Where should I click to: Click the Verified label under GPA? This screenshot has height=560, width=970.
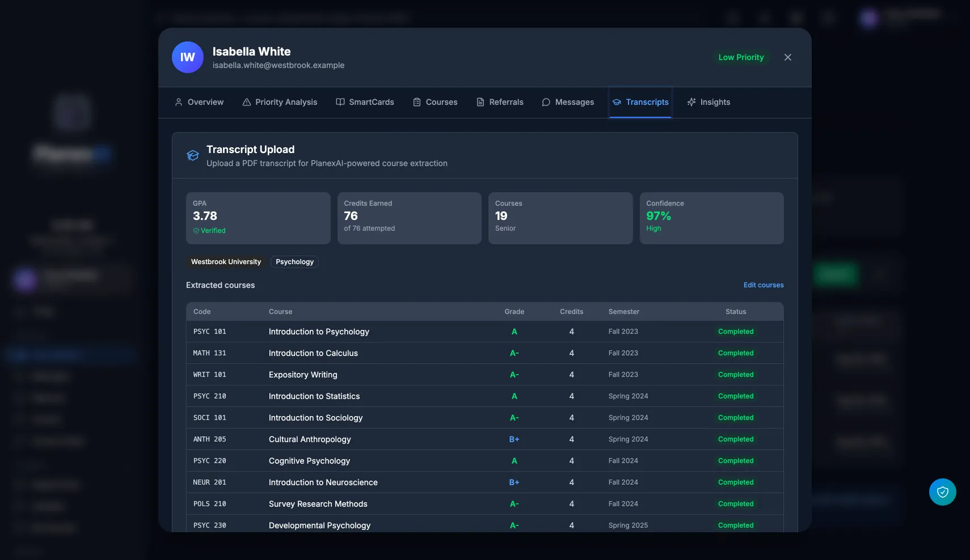tap(209, 231)
